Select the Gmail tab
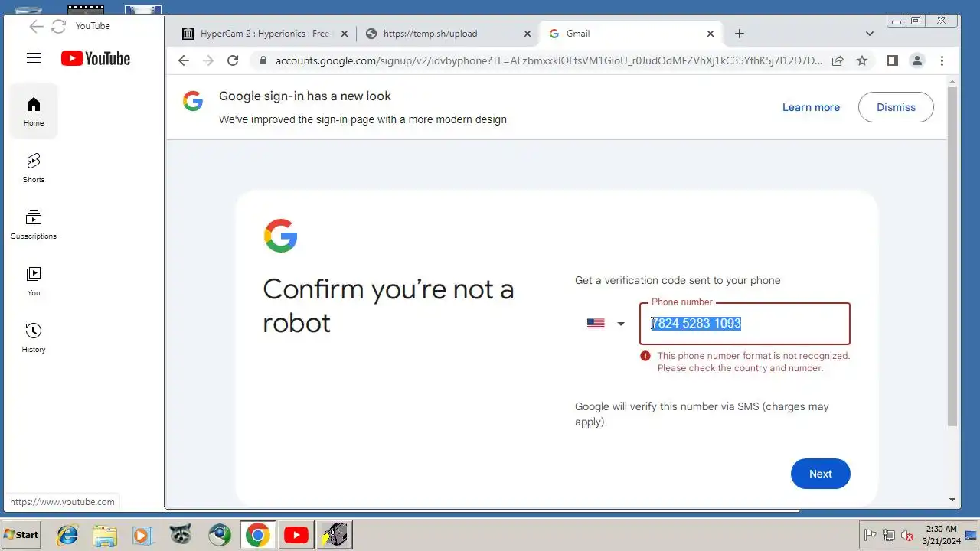980x551 pixels. pos(632,34)
